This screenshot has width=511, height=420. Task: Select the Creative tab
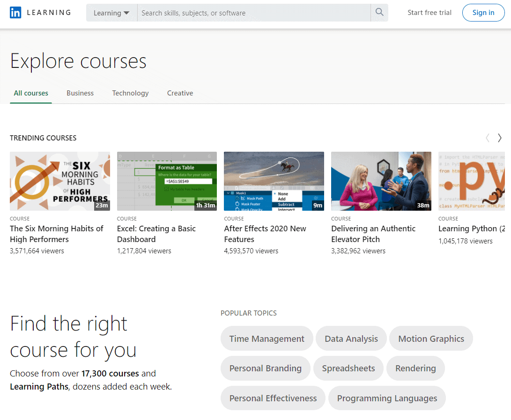click(180, 93)
